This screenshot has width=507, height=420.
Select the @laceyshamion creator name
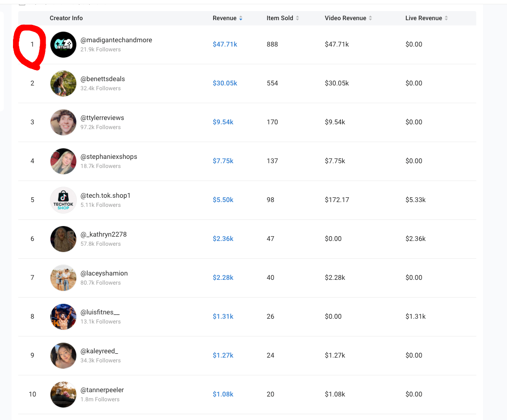click(104, 273)
